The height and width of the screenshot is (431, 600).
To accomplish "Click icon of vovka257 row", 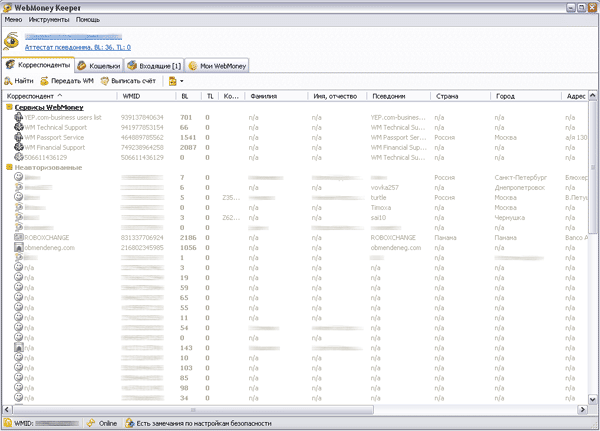I will pos(18,187).
